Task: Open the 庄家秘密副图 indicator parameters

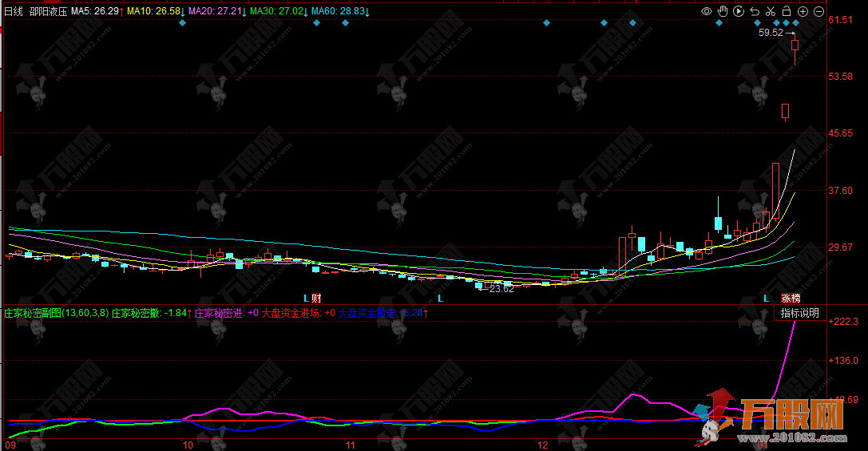Action: tap(56, 313)
